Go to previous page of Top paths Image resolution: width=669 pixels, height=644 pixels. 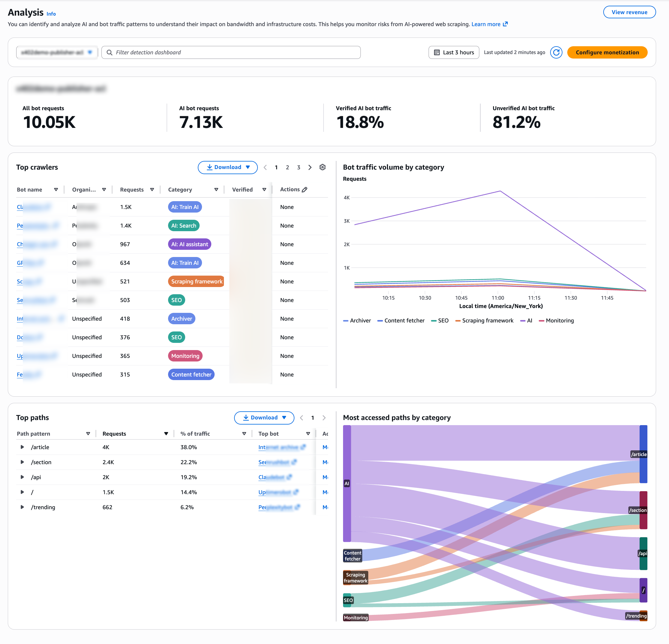tap(301, 418)
